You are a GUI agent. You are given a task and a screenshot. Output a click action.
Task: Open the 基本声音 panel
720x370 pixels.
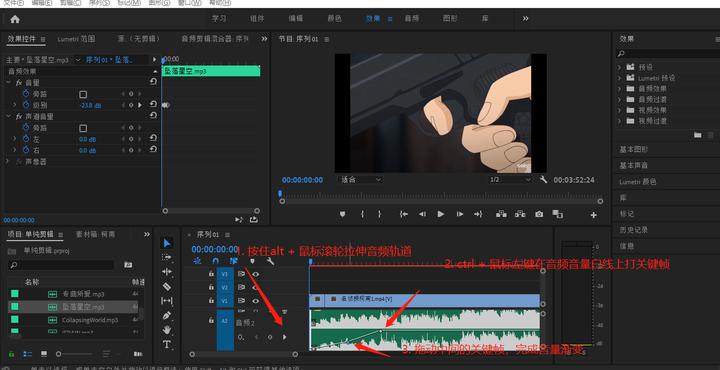634,165
